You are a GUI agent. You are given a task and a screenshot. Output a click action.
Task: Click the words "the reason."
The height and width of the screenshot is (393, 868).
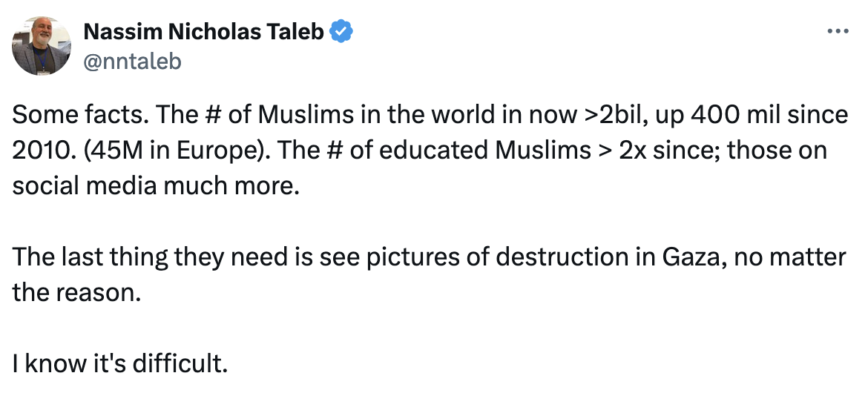pos(76,293)
